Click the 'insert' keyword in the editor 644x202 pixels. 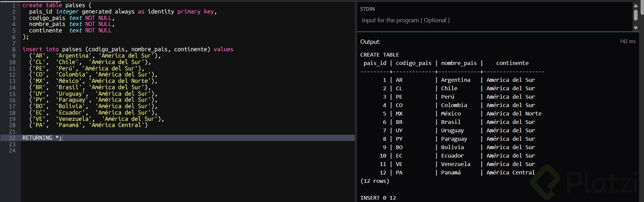[32, 49]
